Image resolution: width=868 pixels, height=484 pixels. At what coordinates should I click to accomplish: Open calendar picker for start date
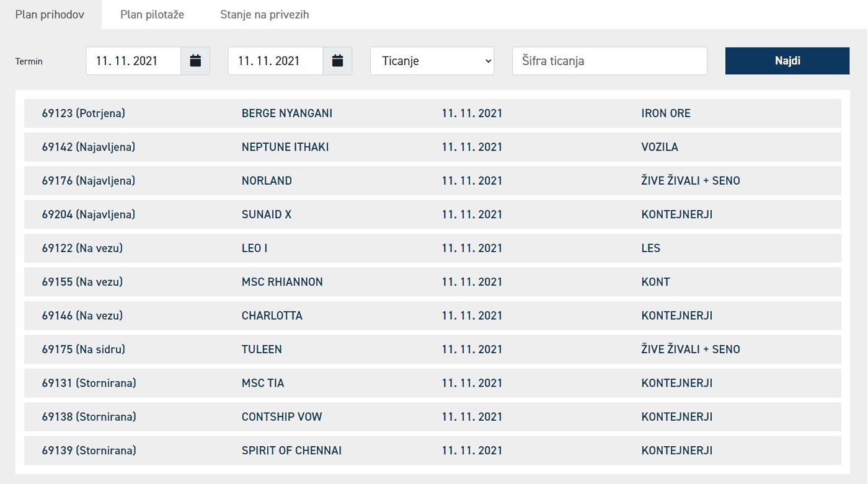(x=195, y=61)
